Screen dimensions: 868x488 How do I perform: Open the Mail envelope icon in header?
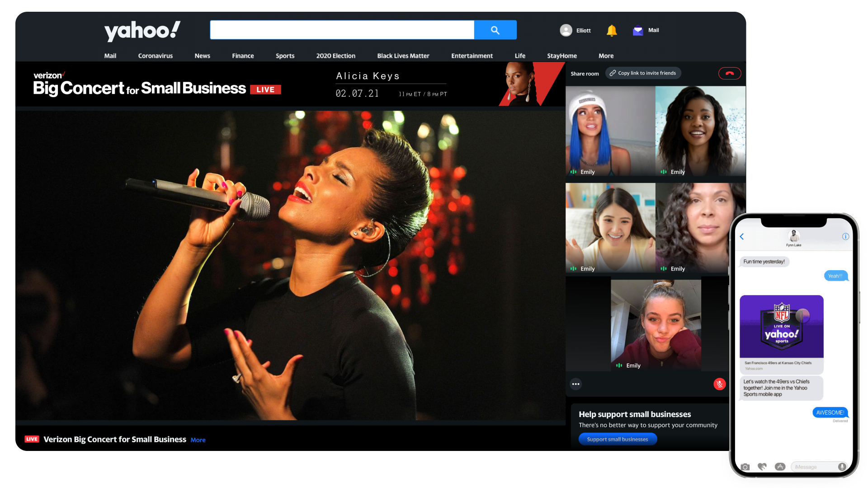coord(638,30)
